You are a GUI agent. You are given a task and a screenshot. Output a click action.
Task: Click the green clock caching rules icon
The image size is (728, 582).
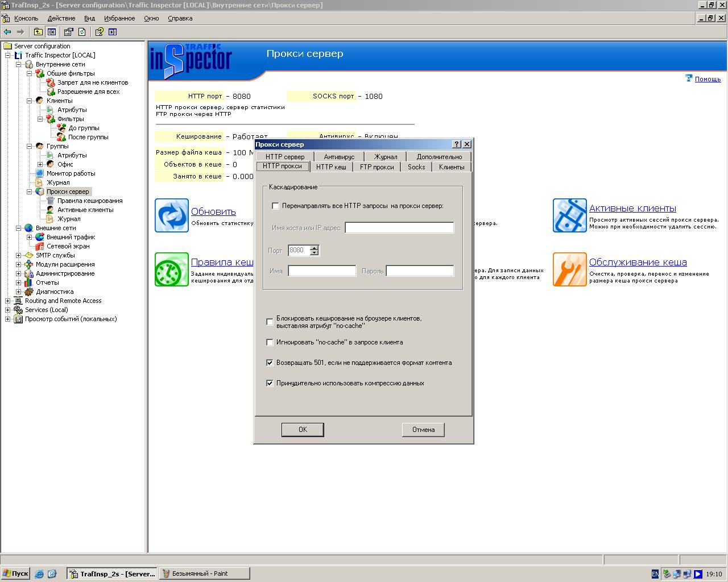point(172,269)
